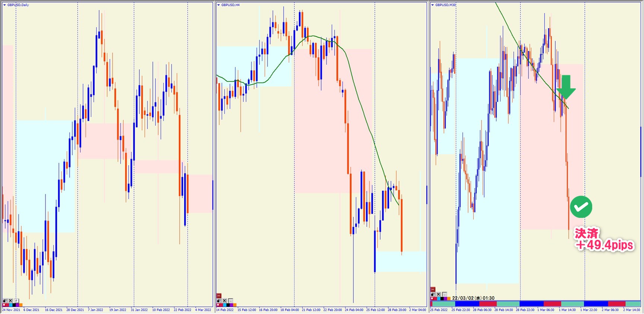This screenshot has height=314, width=644.
Task: Click the '24 Nov 2021' date axis label
Action: [x=11, y=310]
